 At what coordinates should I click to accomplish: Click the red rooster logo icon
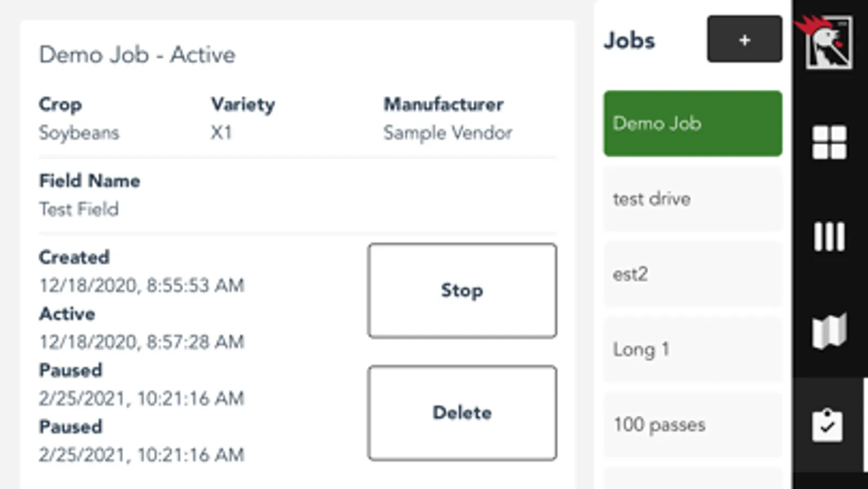(x=827, y=42)
